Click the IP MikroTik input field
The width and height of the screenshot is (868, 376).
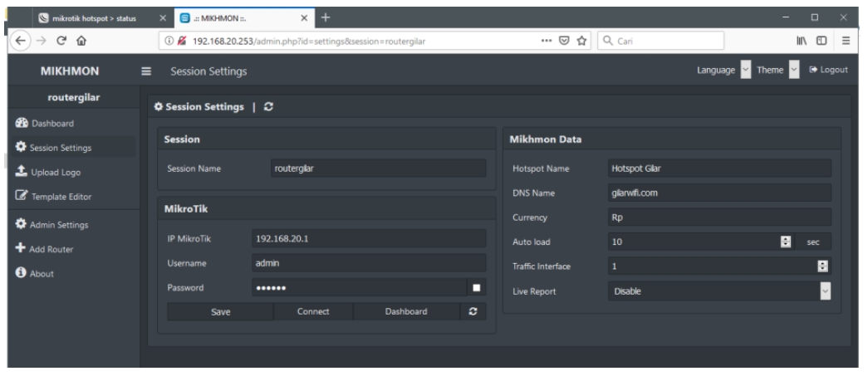point(370,238)
